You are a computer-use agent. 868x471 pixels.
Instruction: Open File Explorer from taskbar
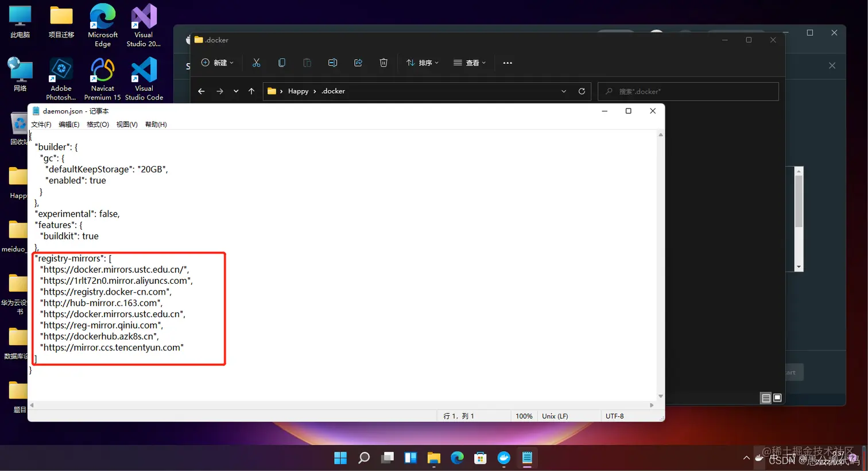tap(434, 458)
